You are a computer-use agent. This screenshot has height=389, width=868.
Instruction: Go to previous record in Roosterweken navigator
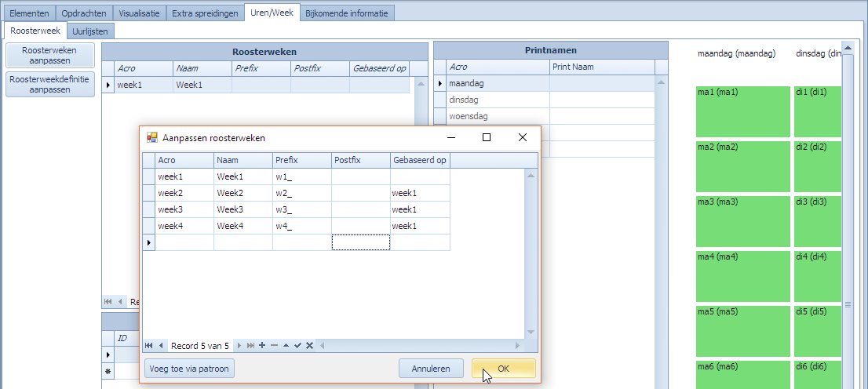pos(120,302)
